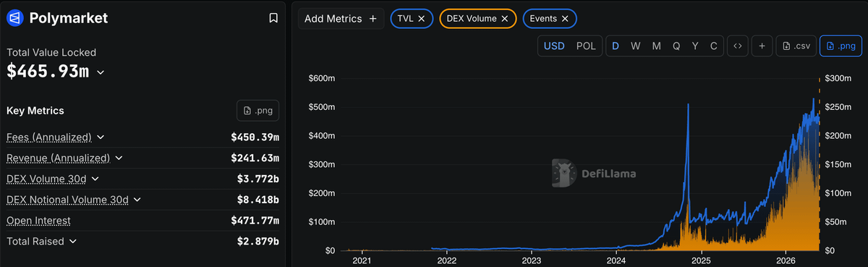Screen dimensions: 868x267
Task: Download chart data as .csv
Action: pyautogui.click(x=796, y=46)
